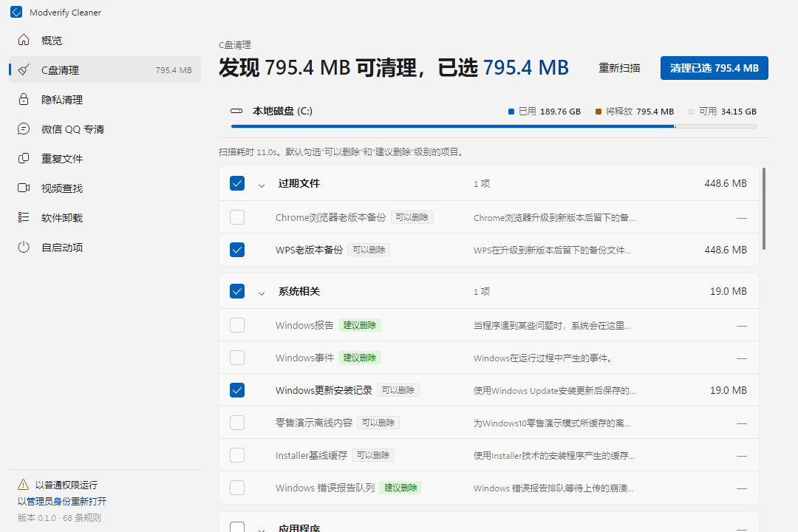Click the 可以删除 tag on 零售演示离线内容
Screen dimensions: 798x532
(x=378, y=423)
